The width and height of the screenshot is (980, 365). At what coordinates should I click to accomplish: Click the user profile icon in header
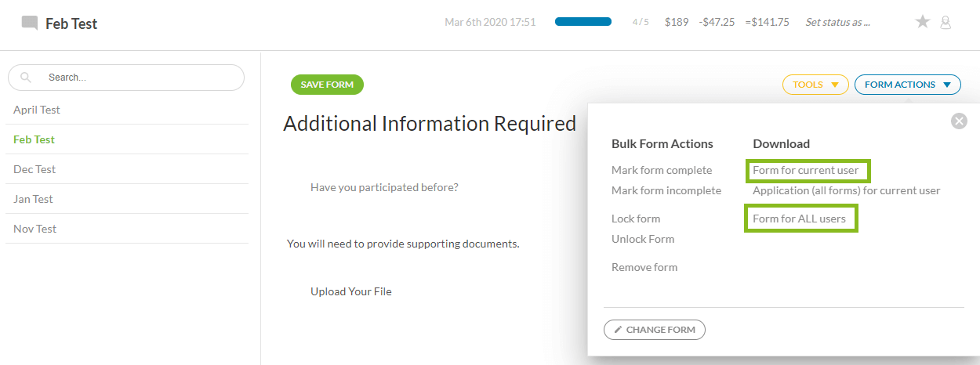(x=946, y=23)
